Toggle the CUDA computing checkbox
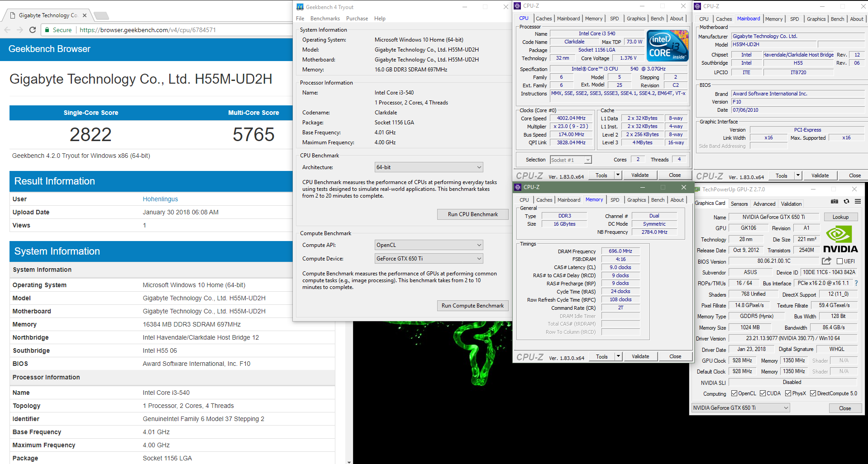This screenshot has width=868, height=464. coord(763,393)
